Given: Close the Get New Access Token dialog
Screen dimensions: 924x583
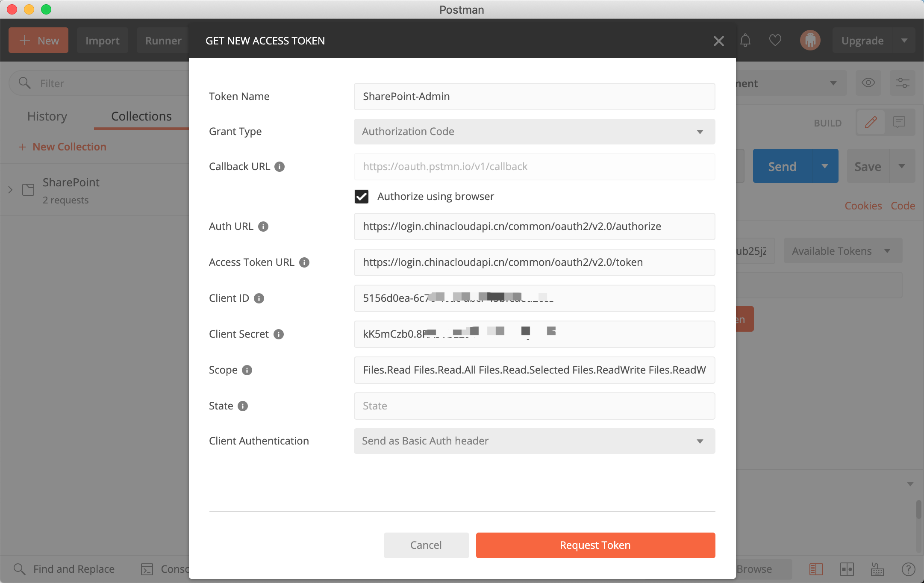Looking at the screenshot, I should point(719,41).
